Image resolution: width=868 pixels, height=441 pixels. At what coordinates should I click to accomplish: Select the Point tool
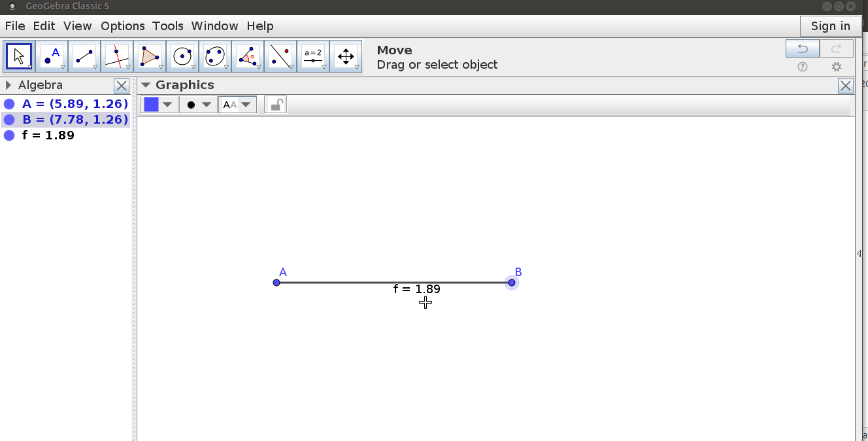pos(52,57)
